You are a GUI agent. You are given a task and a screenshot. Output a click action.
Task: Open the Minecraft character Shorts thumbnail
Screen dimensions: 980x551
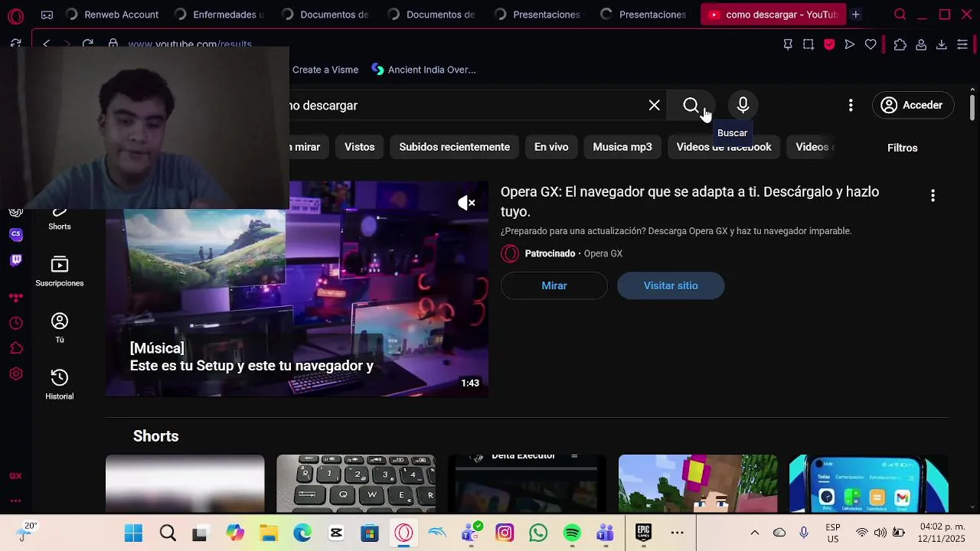pyautogui.click(x=697, y=484)
